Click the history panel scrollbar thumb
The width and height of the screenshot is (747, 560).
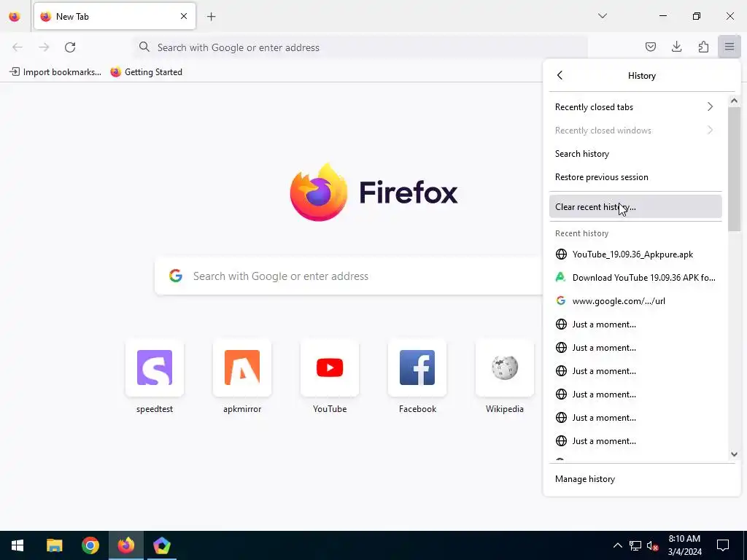(x=734, y=169)
